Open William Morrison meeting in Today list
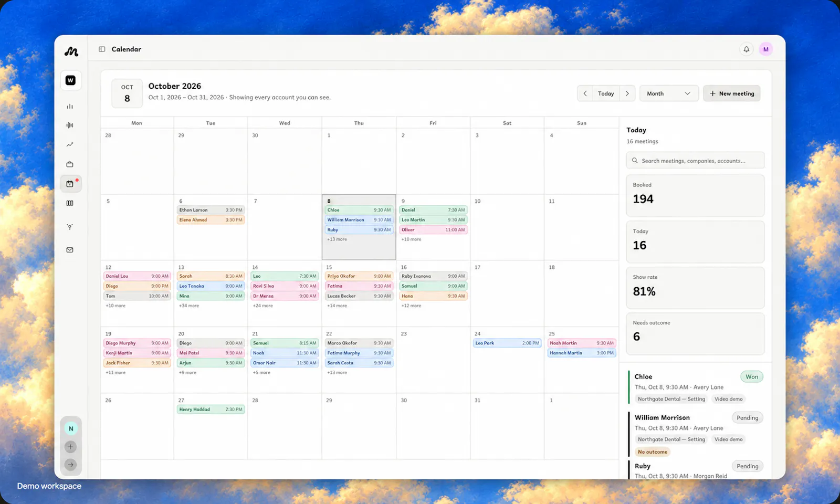Screen dimensions: 840x504 click(695, 434)
